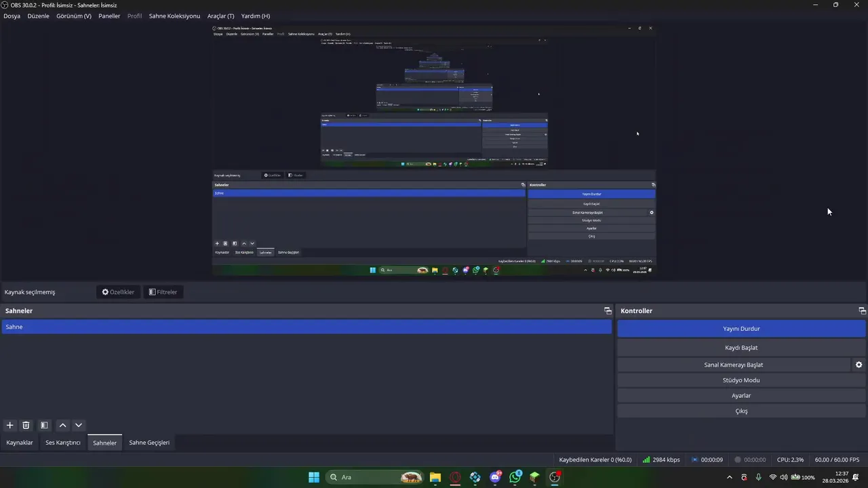Click Kaybedilen Kareler status text
The image size is (868, 488).
(595, 460)
